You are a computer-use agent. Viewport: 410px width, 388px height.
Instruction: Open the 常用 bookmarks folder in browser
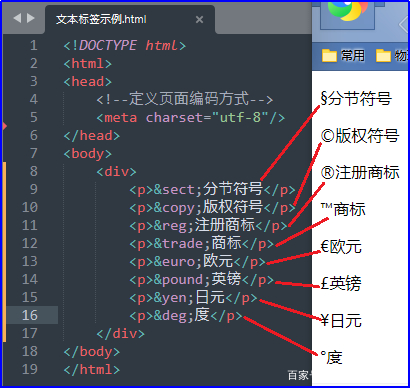(343, 56)
